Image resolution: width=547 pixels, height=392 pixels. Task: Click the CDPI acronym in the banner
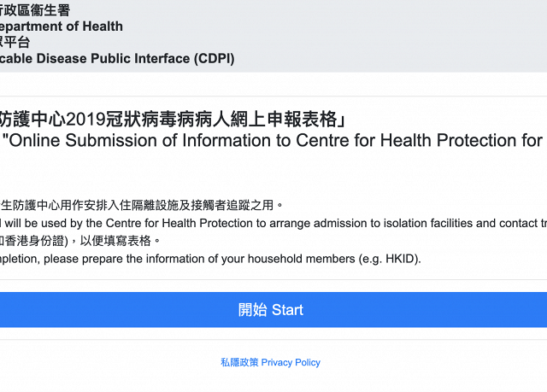coord(214,59)
